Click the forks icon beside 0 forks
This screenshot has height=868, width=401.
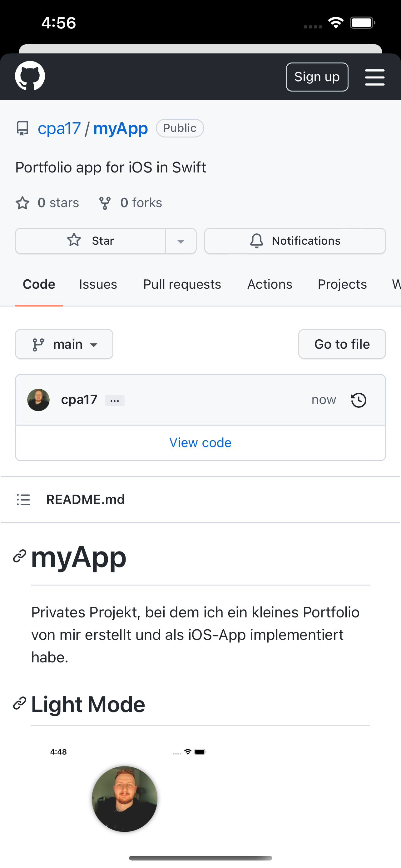point(104,202)
